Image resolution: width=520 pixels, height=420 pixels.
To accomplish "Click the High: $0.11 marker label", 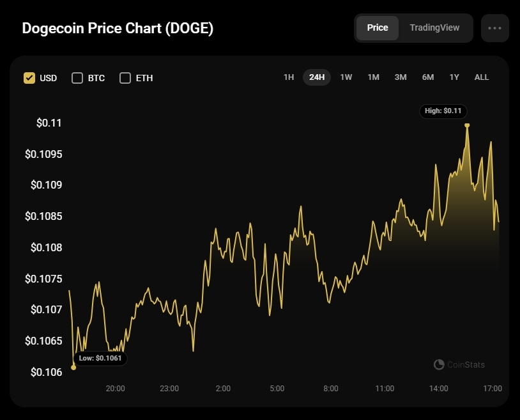I will click(x=443, y=111).
